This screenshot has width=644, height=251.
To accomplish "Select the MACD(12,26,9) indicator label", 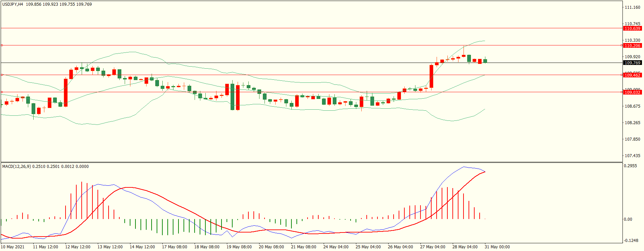I will click(x=17, y=167).
